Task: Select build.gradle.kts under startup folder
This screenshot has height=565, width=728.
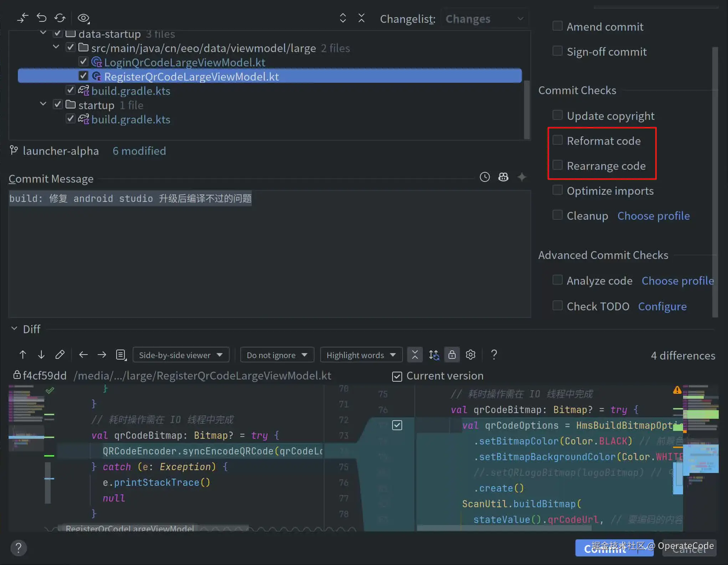Action: [130, 119]
